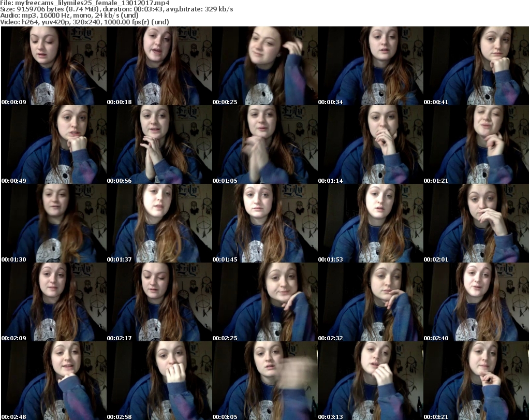Open the frame at timestamp 00:00:56
530x420 pixels.
coord(159,144)
